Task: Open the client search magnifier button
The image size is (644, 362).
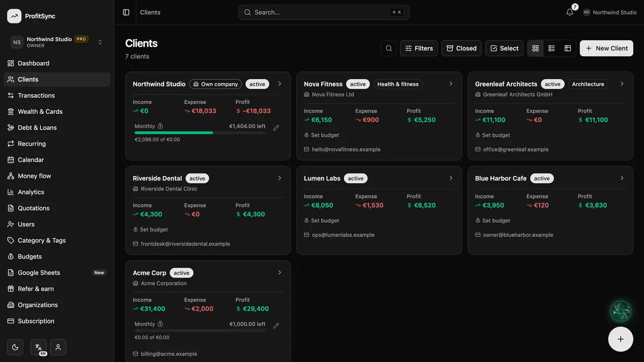Action: pyautogui.click(x=388, y=48)
